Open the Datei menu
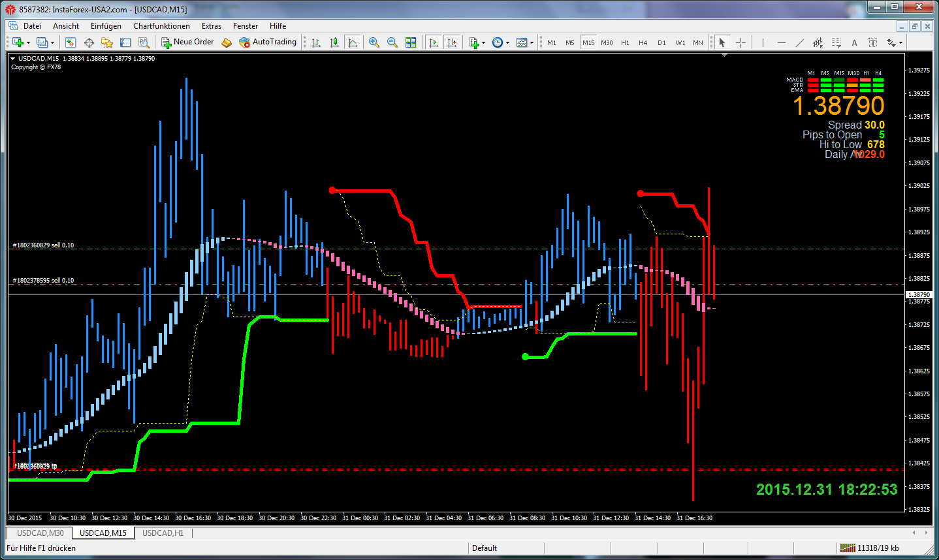 32,26
